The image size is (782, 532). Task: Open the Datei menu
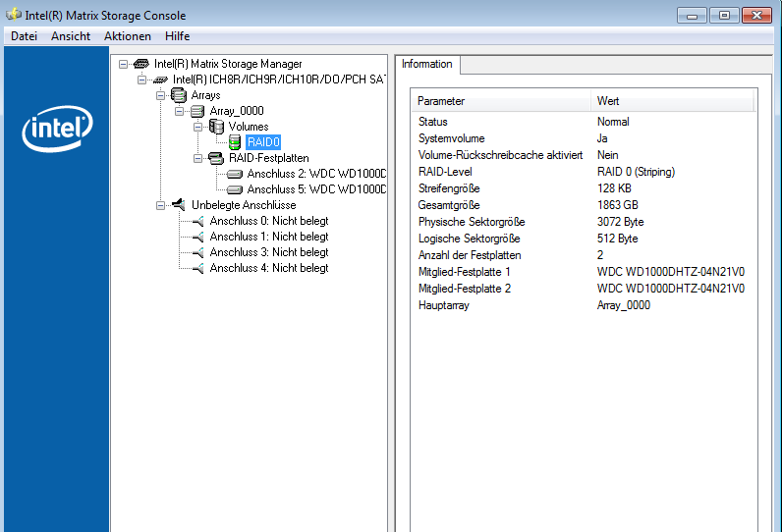24,36
